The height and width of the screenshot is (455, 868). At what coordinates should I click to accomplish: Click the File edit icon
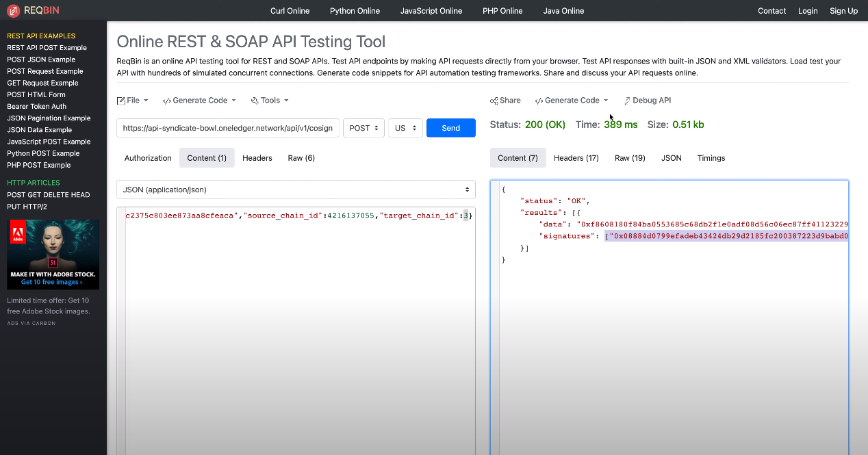[121, 101]
